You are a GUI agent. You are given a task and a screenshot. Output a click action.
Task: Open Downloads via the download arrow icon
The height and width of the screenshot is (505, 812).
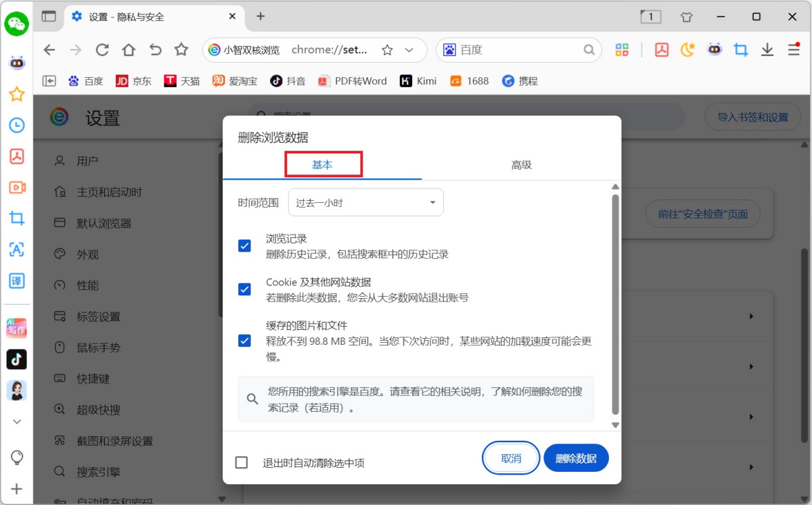point(767,49)
